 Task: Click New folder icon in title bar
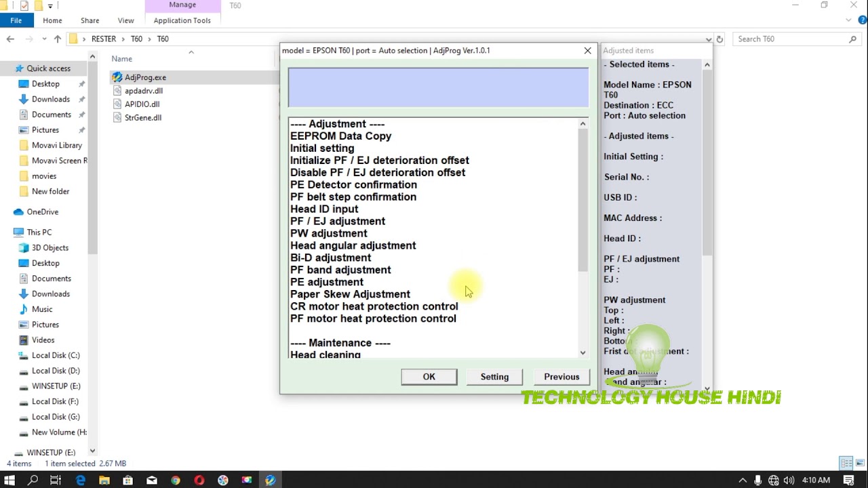38,5
